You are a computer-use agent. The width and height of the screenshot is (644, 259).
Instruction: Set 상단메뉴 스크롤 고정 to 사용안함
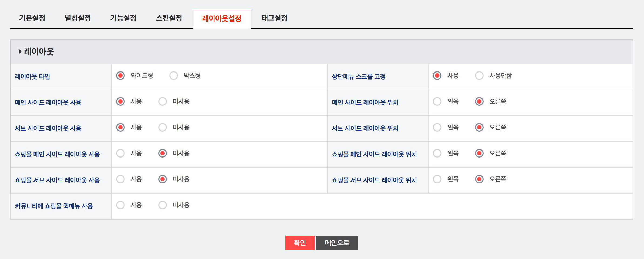(479, 76)
